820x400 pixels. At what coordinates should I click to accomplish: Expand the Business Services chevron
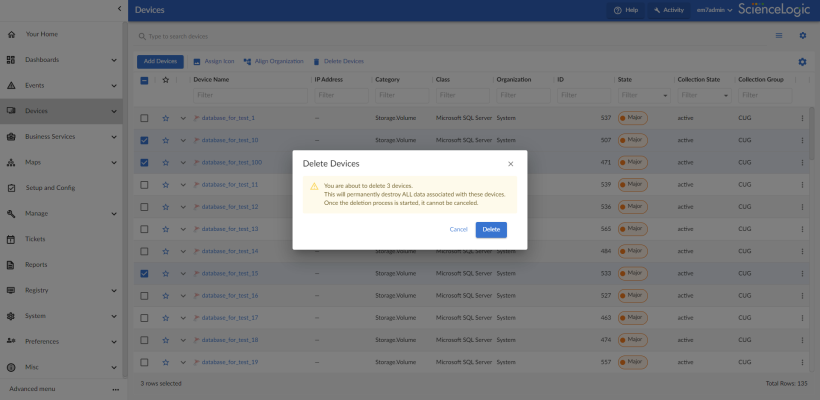pyautogui.click(x=114, y=137)
